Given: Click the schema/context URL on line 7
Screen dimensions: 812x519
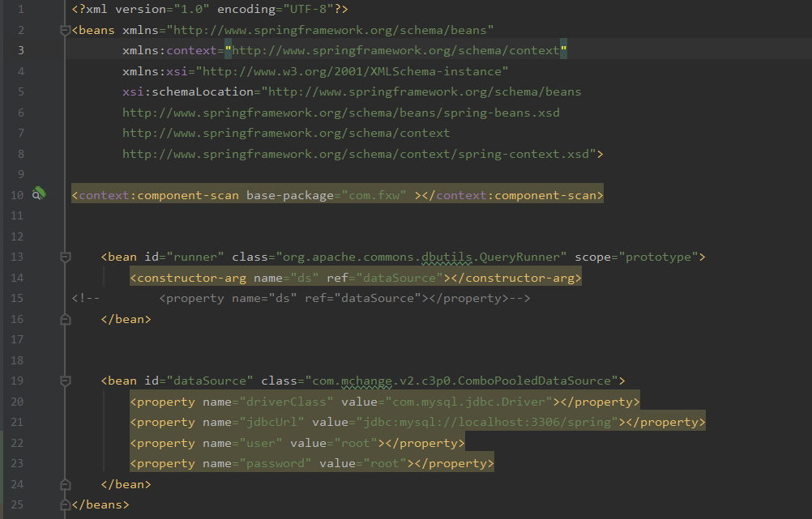Looking at the screenshot, I should click(286, 133).
